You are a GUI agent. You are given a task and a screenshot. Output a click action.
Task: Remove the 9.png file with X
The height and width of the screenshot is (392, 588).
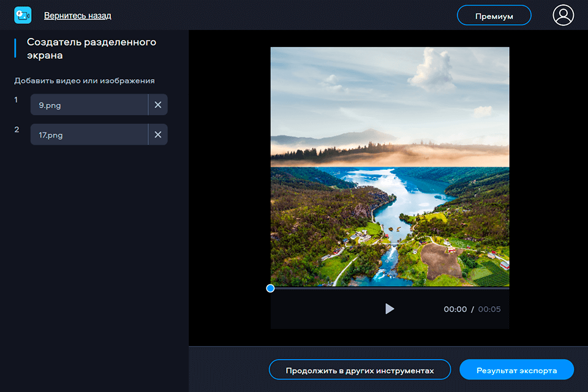coord(158,105)
